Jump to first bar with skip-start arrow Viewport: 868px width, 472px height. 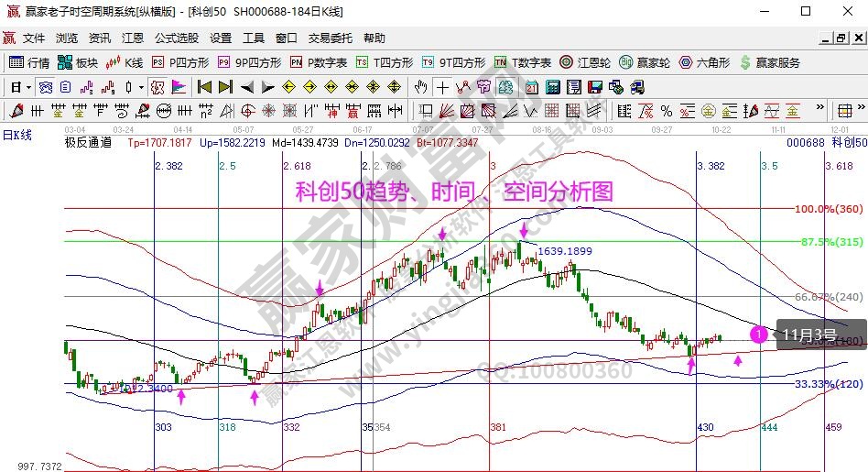click(204, 87)
